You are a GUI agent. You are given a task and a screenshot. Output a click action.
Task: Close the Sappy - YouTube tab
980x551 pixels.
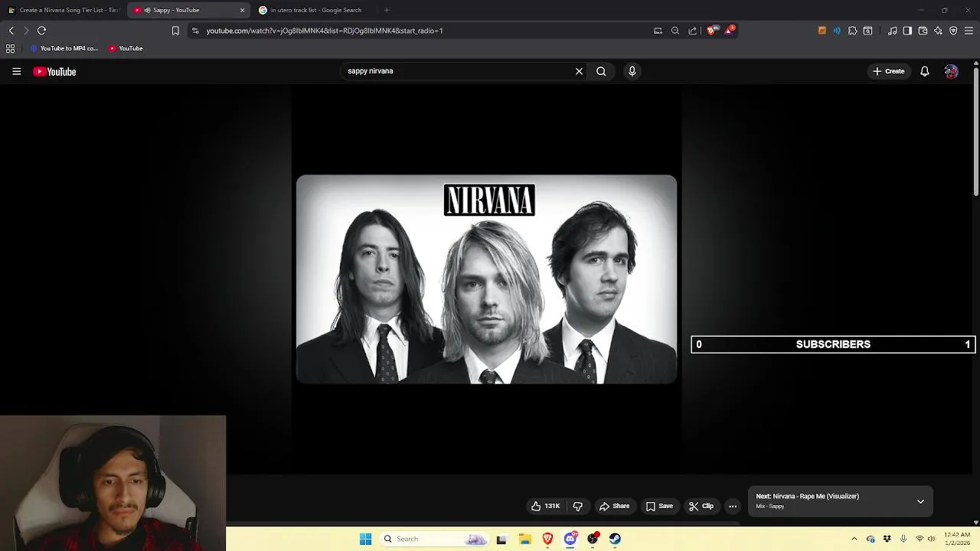click(242, 10)
